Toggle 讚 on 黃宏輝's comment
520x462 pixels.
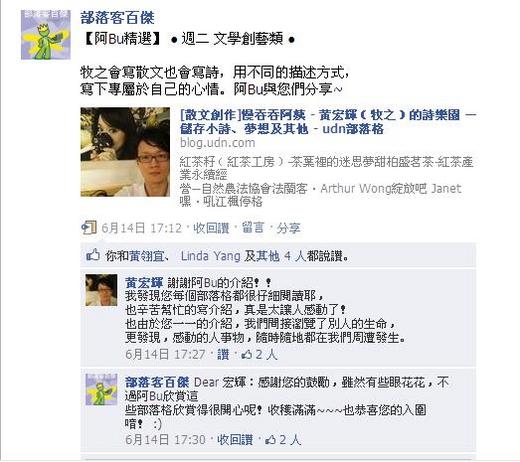click(x=223, y=354)
